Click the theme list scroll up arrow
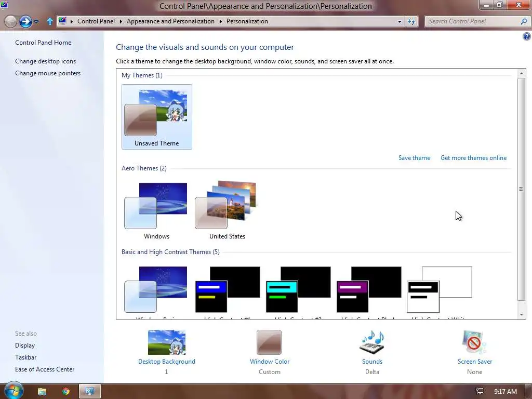Viewport: 532px width, 399px height. (x=522, y=73)
